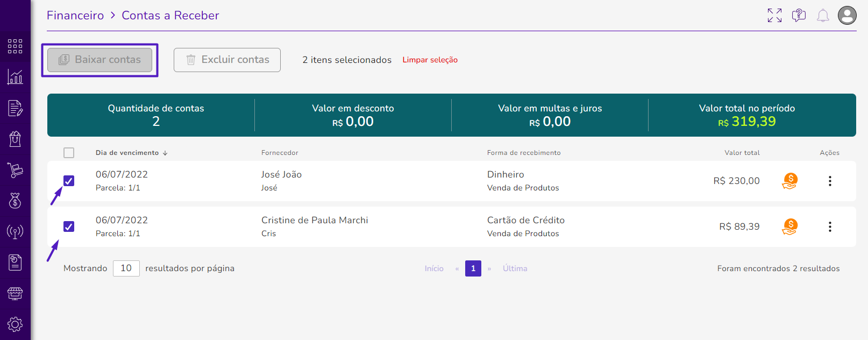Click Valor em multas e juros label
Screen dimensions: 868x340
(550, 108)
